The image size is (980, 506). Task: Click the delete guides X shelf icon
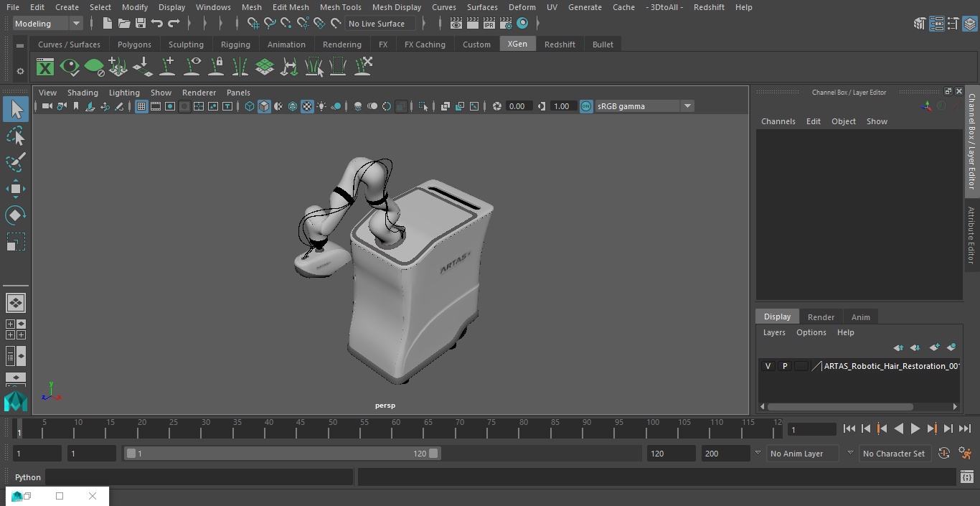pyautogui.click(x=362, y=67)
